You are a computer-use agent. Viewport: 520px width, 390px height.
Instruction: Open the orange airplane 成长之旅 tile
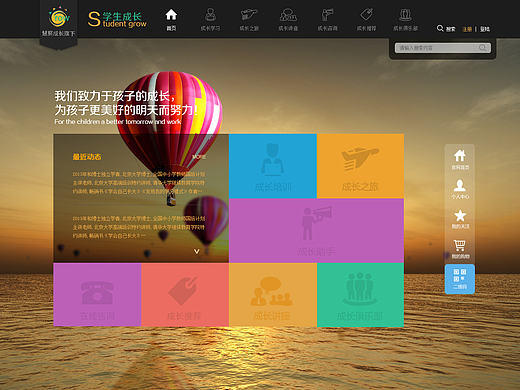pos(360,166)
